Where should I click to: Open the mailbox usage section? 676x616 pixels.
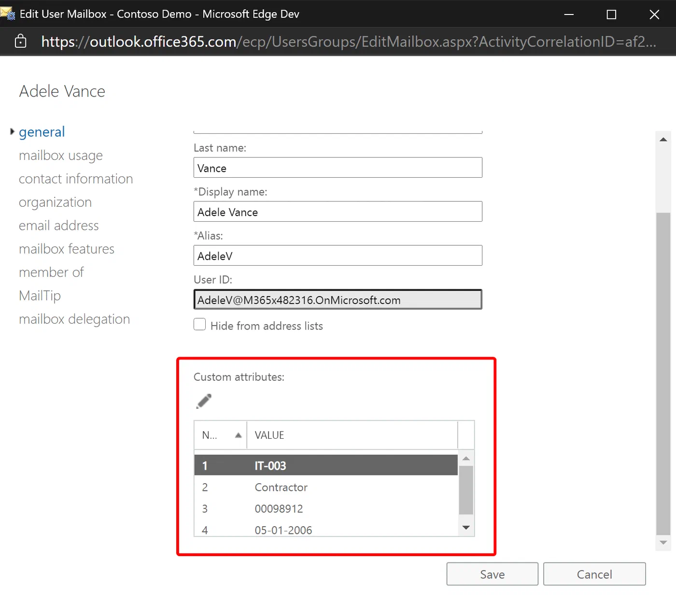point(61,156)
